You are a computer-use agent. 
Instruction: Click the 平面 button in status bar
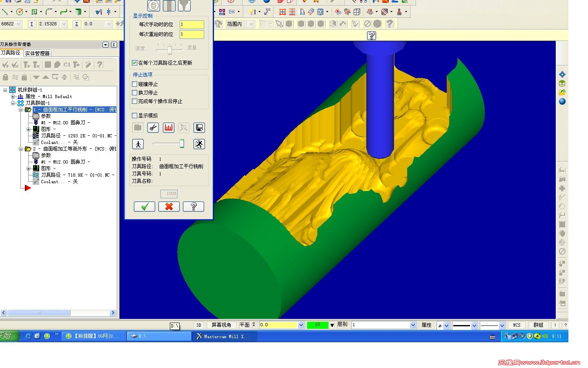244,325
